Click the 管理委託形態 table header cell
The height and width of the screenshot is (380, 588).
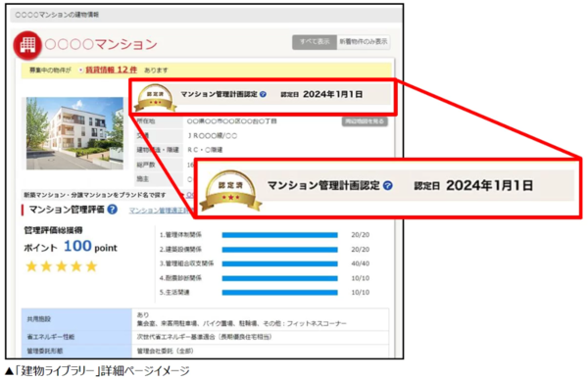(x=76, y=351)
